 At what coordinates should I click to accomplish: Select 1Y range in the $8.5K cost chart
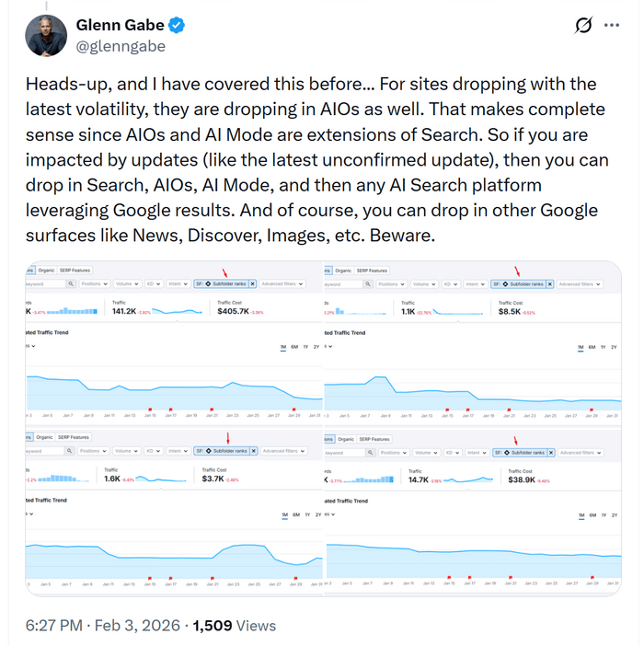(x=604, y=347)
